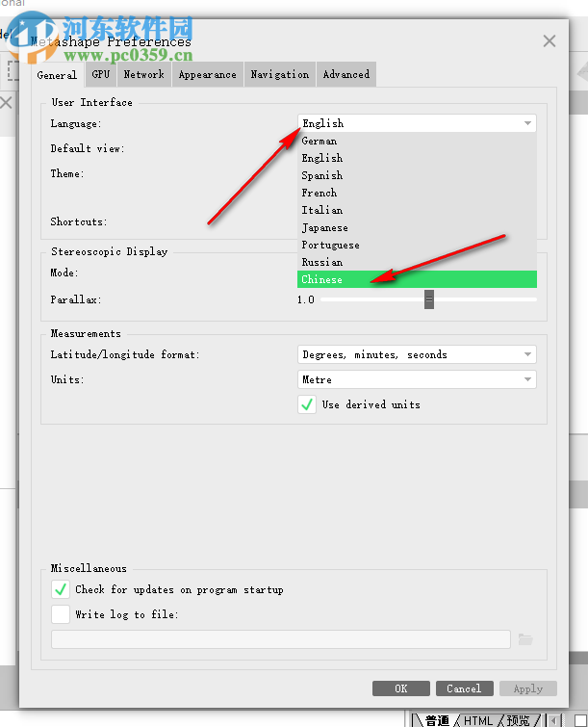Open the Latitude/longitude format dropdown
Image resolution: width=588 pixels, height=727 pixels.
pyautogui.click(x=417, y=354)
